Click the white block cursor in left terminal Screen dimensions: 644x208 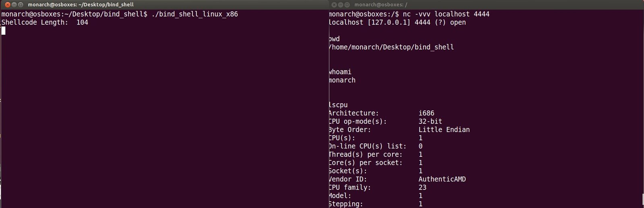3,31
